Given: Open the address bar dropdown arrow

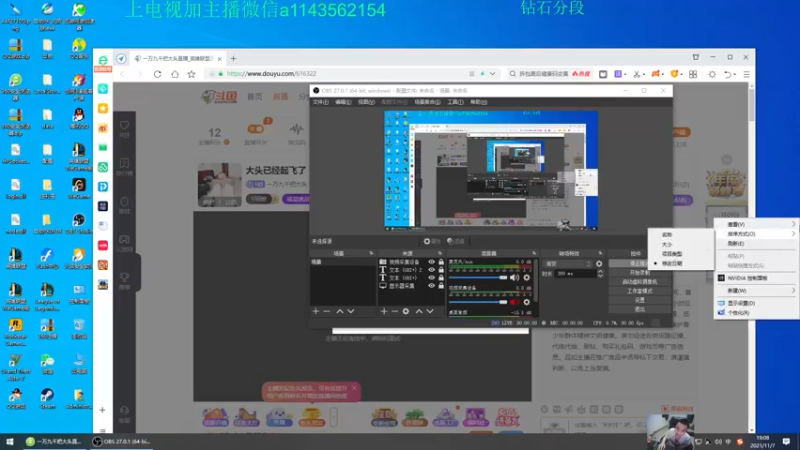Looking at the screenshot, I should click(492, 74).
